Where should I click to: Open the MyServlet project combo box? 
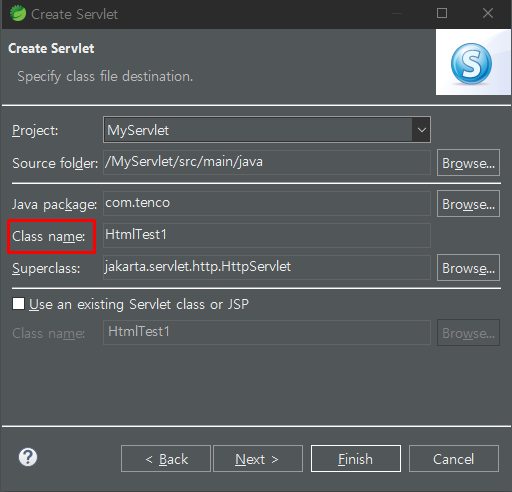click(x=267, y=130)
